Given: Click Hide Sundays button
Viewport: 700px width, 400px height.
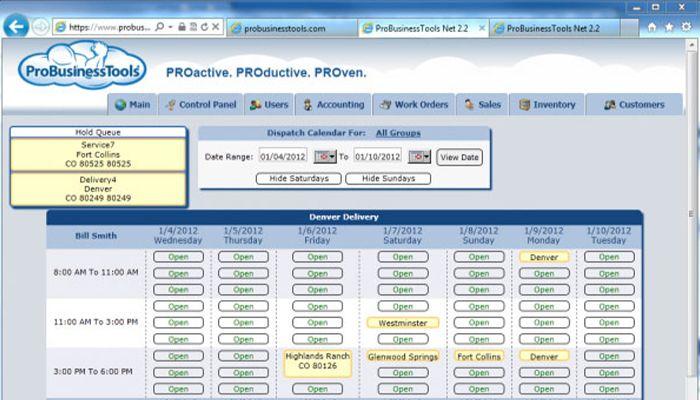Looking at the screenshot, I should 388,179.
